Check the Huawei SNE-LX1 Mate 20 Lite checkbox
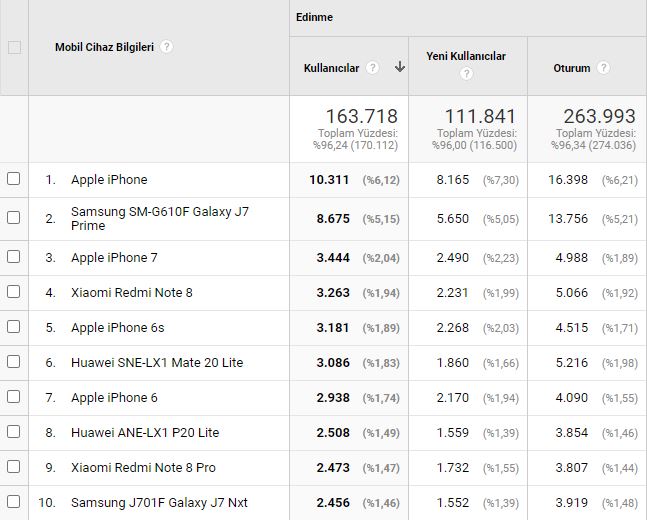This screenshot has width=647, height=520. coord(14,362)
